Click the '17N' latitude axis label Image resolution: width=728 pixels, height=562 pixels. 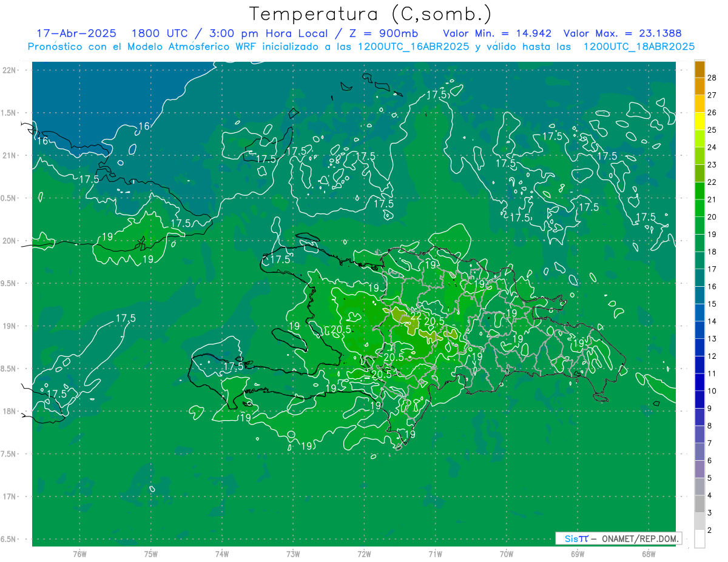pos(8,497)
